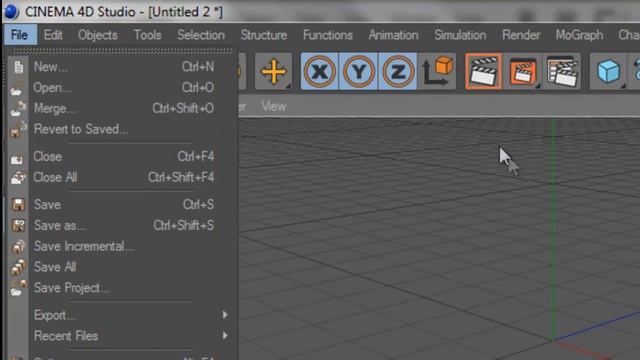This screenshot has height=360, width=640.
Task: Open the Tools menu
Action: 147,35
